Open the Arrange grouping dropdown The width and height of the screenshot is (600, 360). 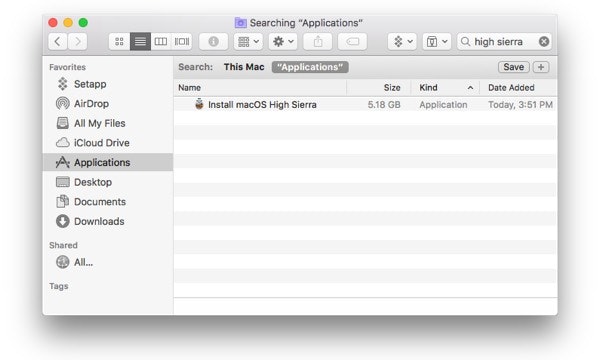(248, 41)
